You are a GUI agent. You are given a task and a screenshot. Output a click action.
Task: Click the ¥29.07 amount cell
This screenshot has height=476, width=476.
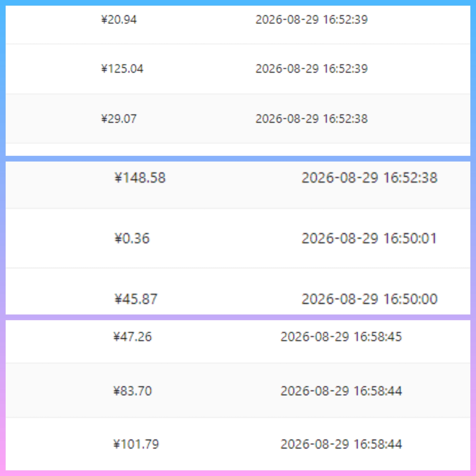119,119
